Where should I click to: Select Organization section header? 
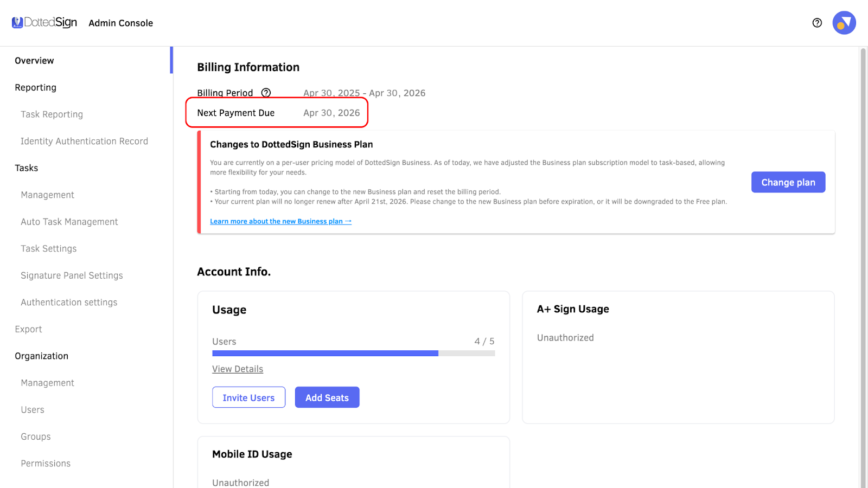pyautogui.click(x=41, y=356)
